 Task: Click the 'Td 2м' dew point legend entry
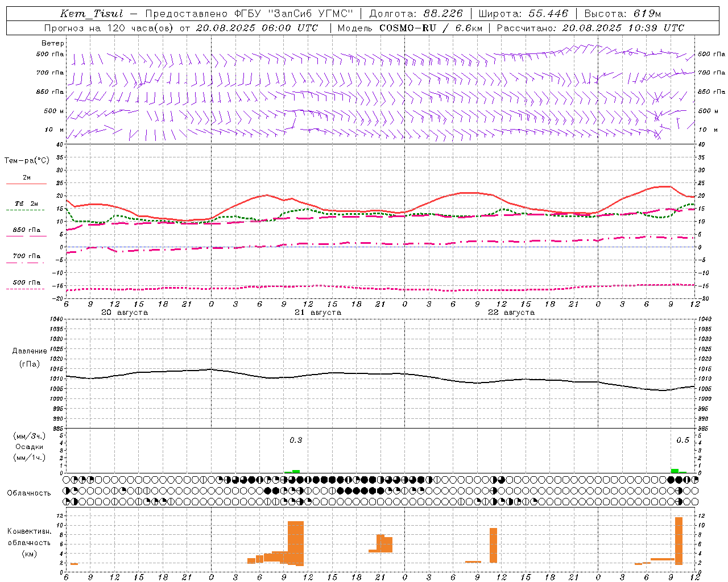(x=27, y=203)
